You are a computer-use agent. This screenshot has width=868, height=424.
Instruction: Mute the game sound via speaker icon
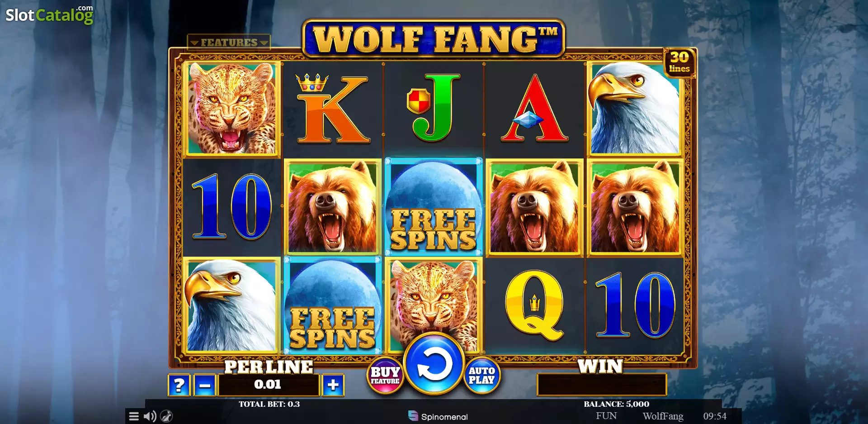coord(150,416)
